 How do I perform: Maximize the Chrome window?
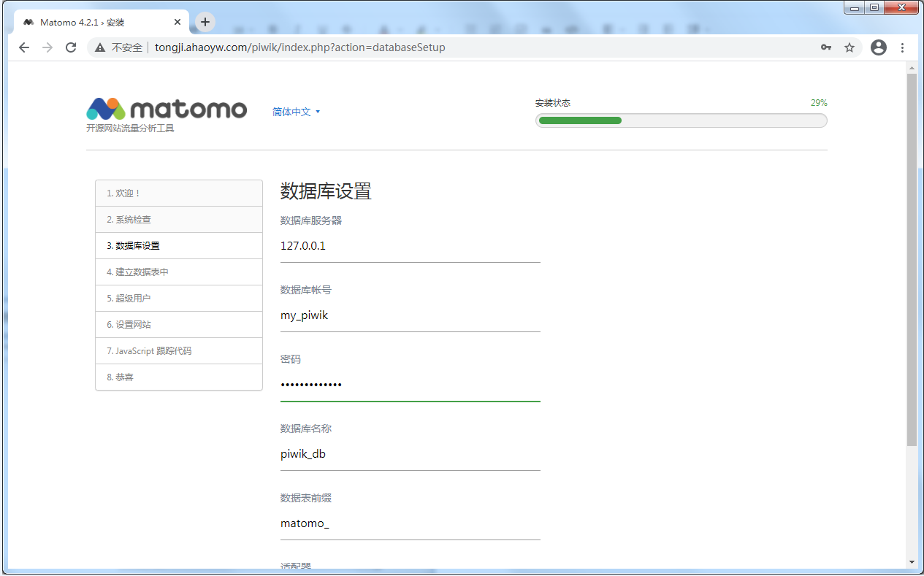click(874, 7)
